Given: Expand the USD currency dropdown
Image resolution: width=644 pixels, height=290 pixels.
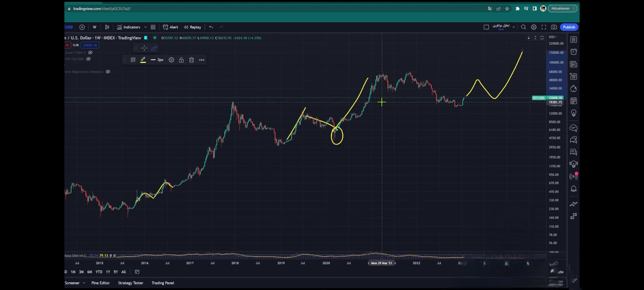Looking at the screenshot, I should [x=552, y=37].
